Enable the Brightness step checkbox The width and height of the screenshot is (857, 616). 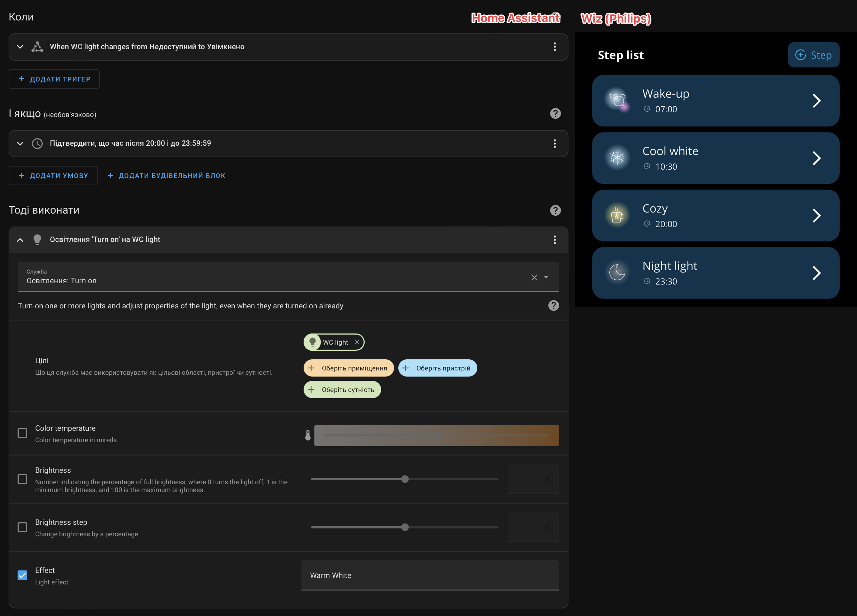tap(23, 527)
